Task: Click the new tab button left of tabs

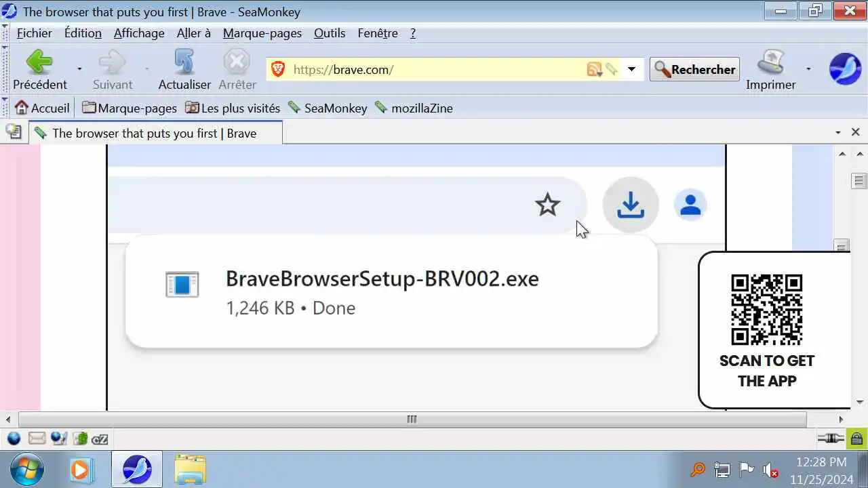Action: (14, 132)
